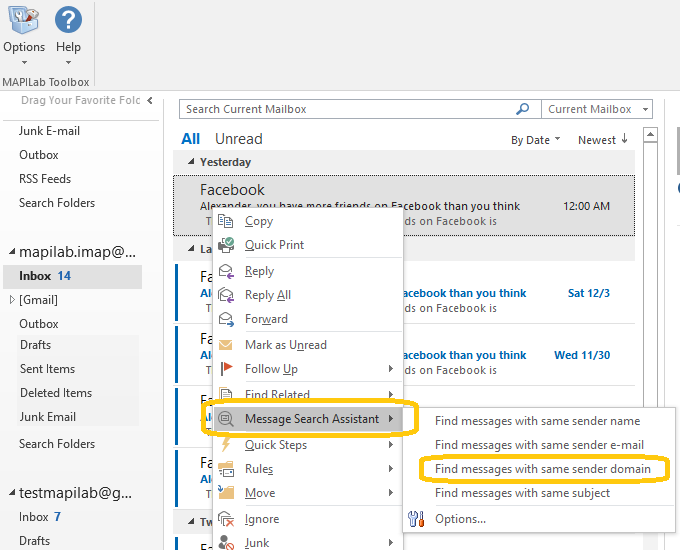Select Find messages with same sender e-mail
The image size is (680, 550).
pyautogui.click(x=539, y=445)
